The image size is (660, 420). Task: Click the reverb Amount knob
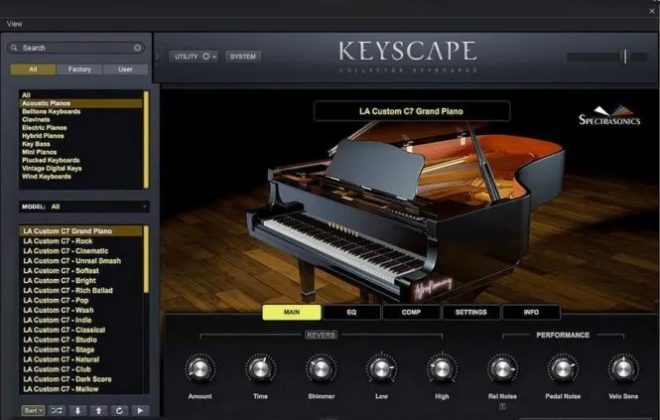pyautogui.click(x=200, y=369)
